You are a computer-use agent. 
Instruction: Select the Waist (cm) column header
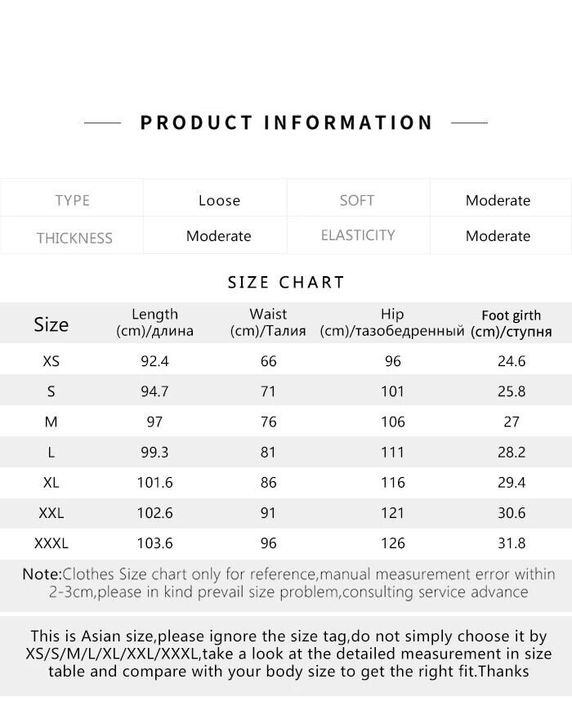click(268, 323)
